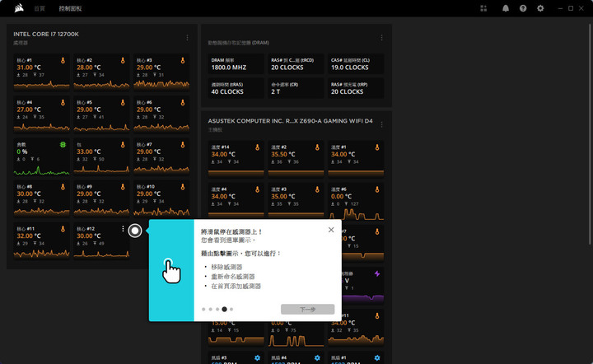Viewport: 593px width, 364px height.
Task: Click the 核心 #11 temperature graph
Action: click(x=42, y=253)
